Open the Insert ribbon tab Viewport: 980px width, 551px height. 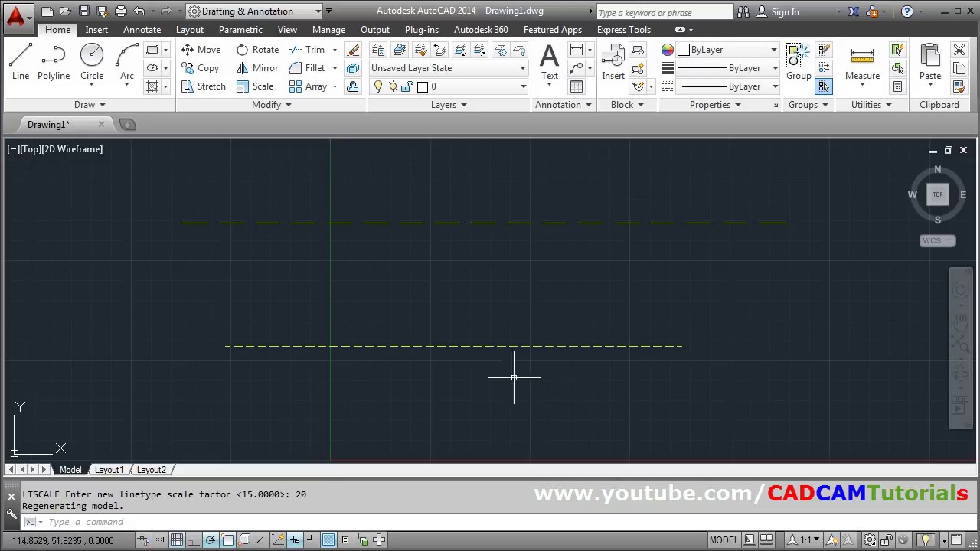(96, 30)
